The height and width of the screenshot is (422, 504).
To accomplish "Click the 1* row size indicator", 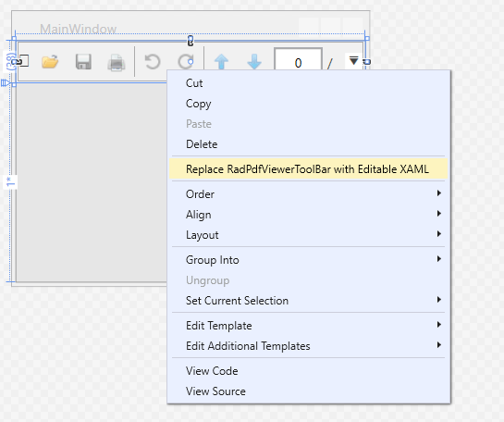I will click(x=10, y=181).
